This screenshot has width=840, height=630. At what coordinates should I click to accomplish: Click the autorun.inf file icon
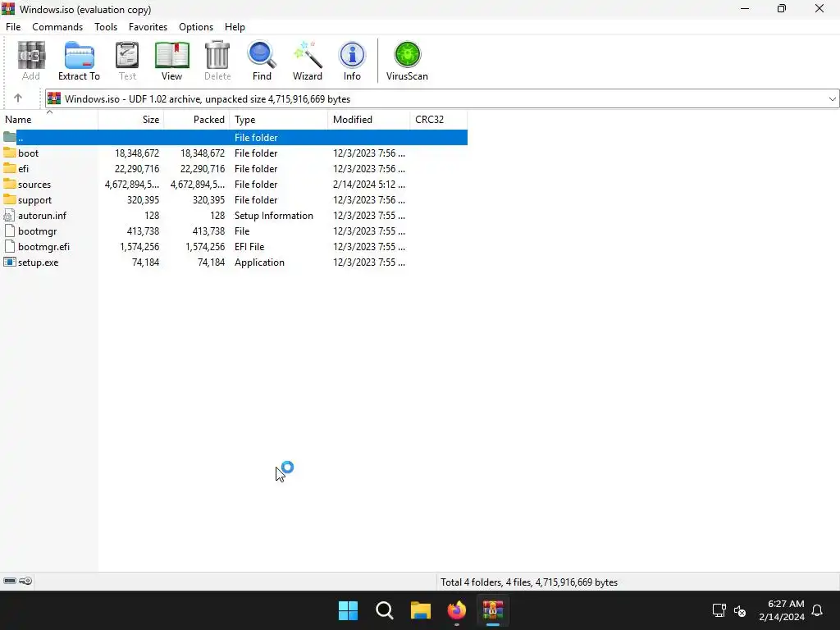click(10, 216)
